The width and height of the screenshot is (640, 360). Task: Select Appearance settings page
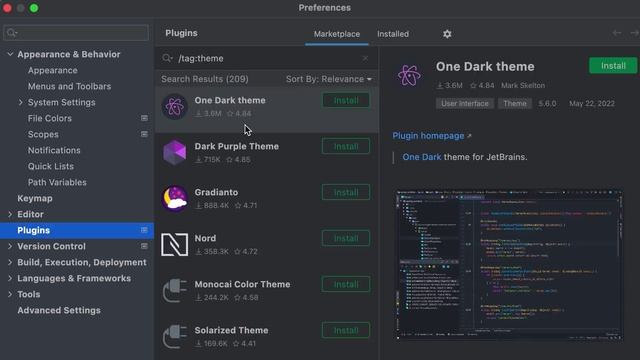pos(53,70)
